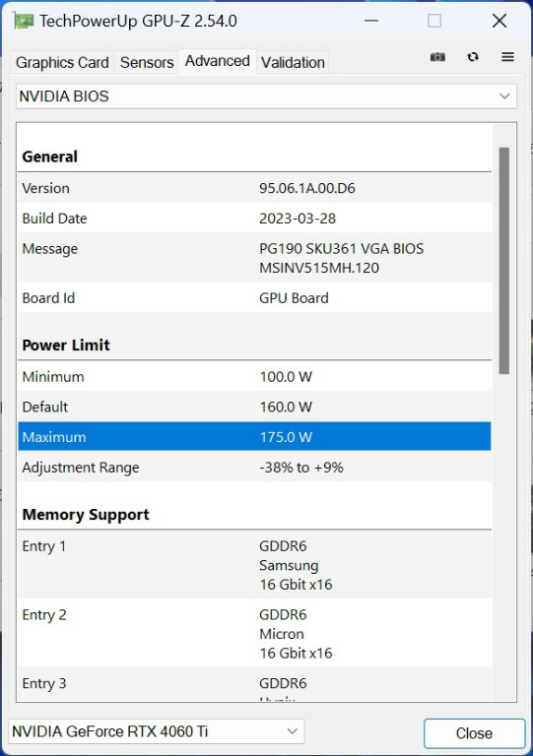Click the GPU Board value
Image resolution: width=533 pixels, height=756 pixels.
click(x=294, y=298)
